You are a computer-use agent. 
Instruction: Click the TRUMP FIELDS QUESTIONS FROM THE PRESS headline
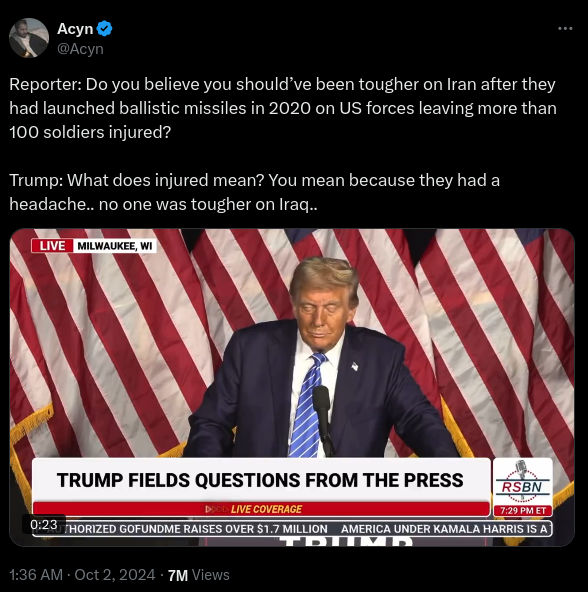click(260, 480)
